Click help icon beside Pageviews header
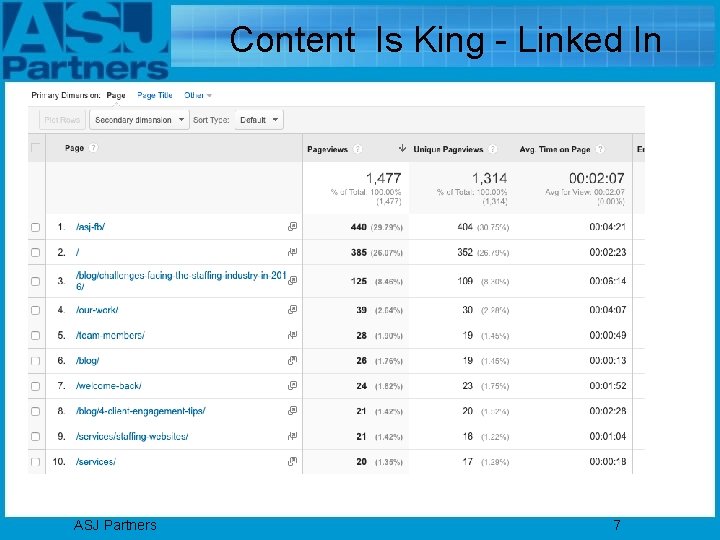Screen dimensions: 720x540 [x=357, y=149]
